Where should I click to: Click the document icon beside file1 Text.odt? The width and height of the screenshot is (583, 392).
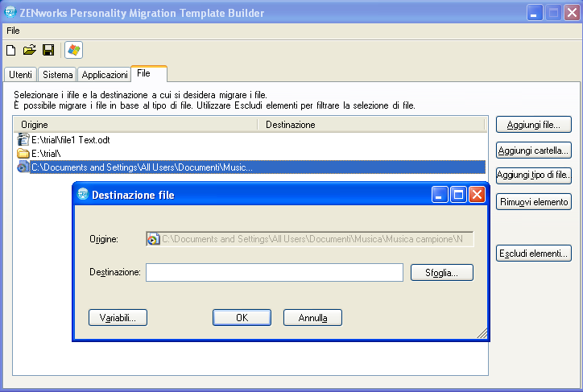pos(23,140)
